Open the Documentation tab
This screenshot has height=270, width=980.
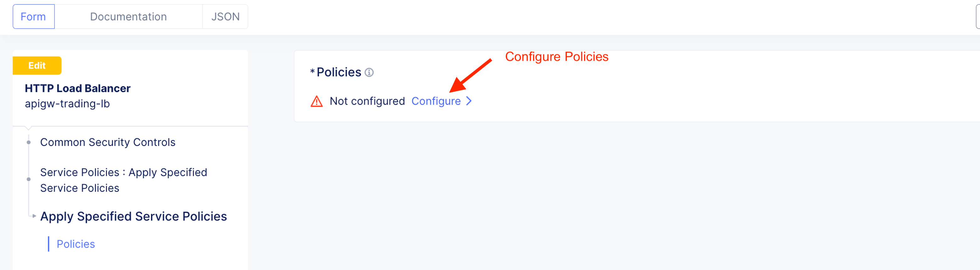pyautogui.click(x=128, y=17)
